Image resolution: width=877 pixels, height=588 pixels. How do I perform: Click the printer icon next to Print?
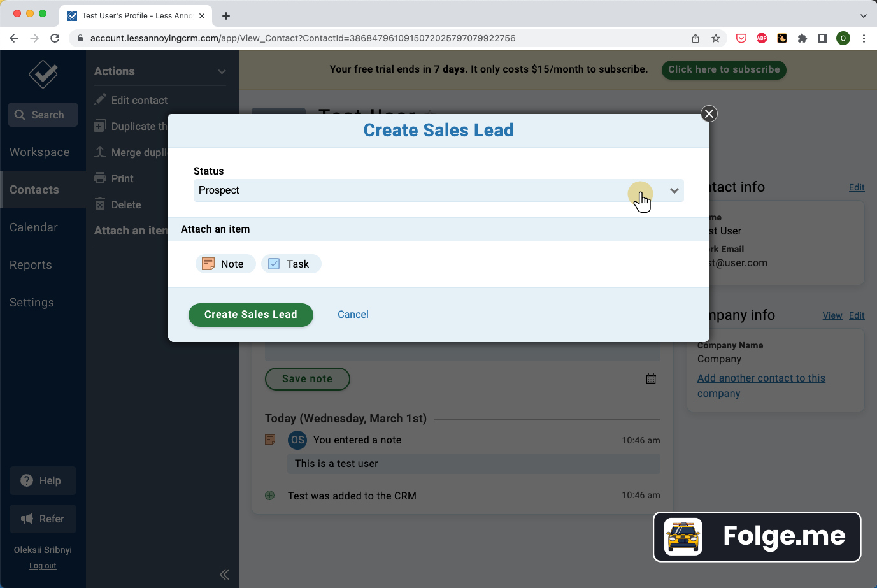(100, 178)
